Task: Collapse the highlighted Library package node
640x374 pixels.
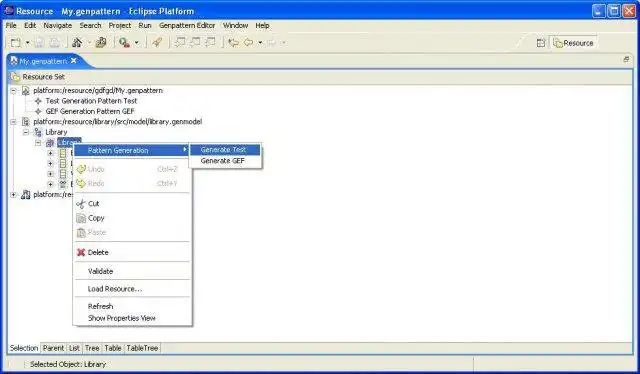Action: tap(38, 143)
